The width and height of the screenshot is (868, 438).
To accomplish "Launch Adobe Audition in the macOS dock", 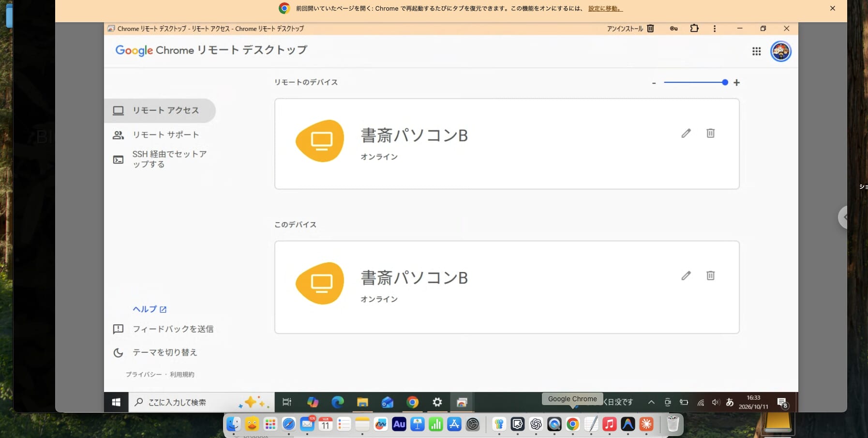I will (x=399, y=424).
